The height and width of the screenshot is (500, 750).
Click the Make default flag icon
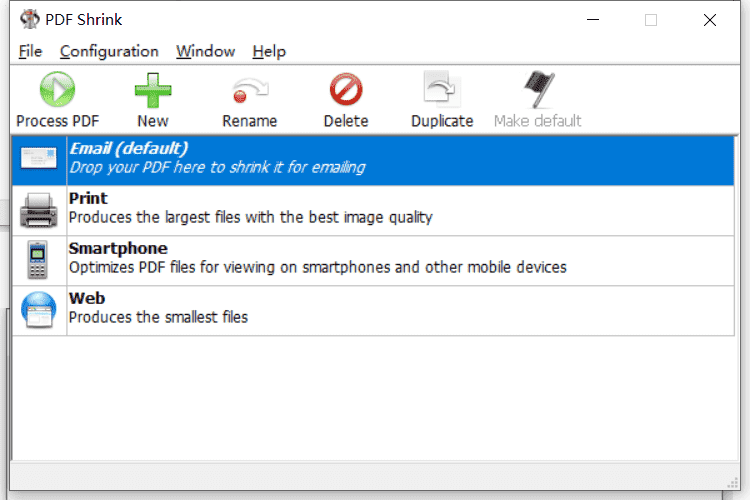pyautogui.click(x=539, y=89)
